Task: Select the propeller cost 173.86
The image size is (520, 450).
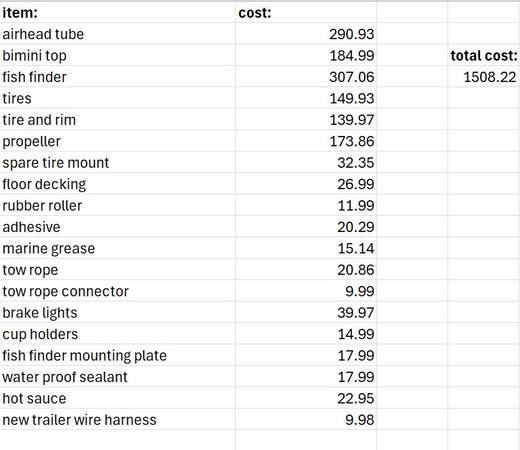Action: point(306,141)
